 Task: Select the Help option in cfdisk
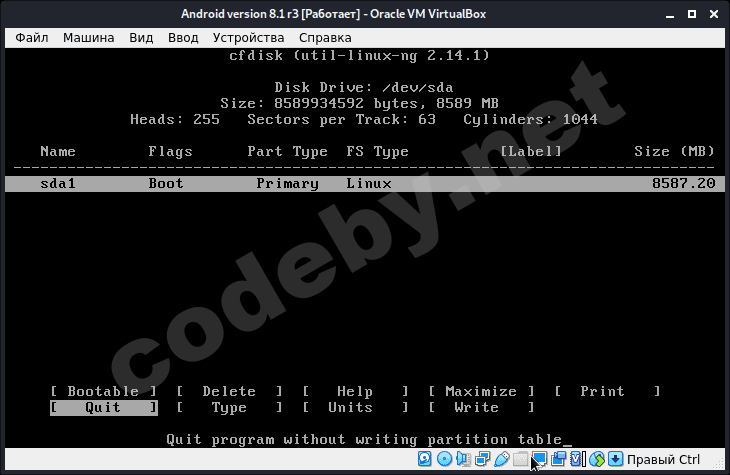(x=355, y=392)
